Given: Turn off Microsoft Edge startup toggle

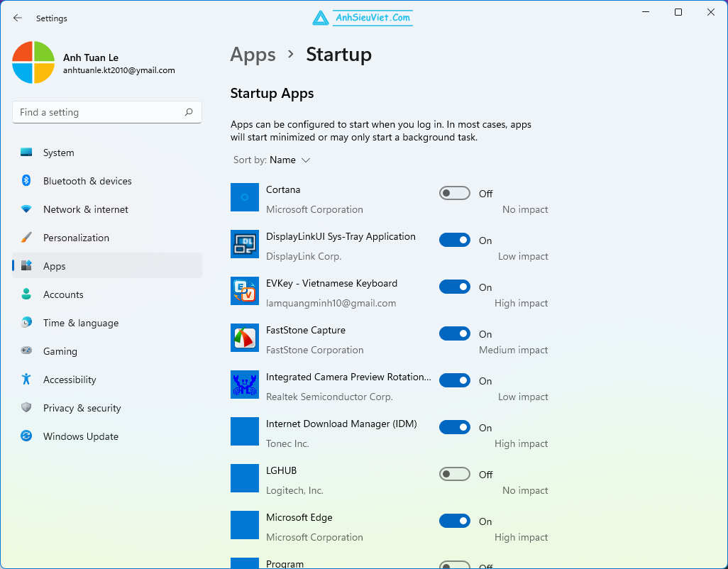Looking at the screenshot, I should pyautogui.click(x=455, y=521).
